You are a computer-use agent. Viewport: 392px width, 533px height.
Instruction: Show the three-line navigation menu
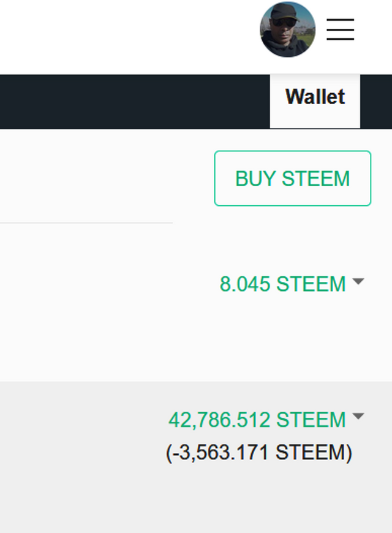coord(341,29)
